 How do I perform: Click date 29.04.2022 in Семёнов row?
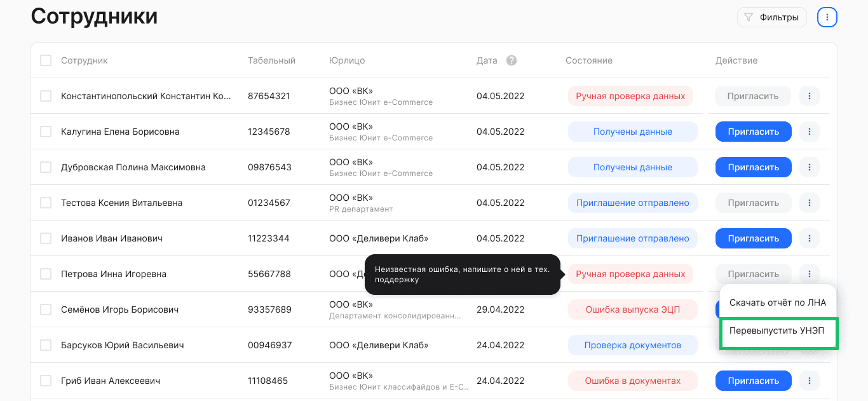coord(501,309)
